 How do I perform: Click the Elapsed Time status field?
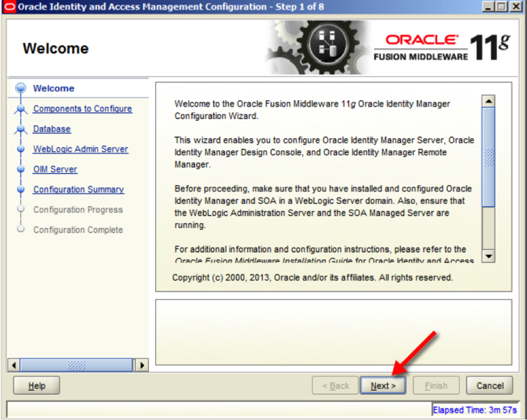(x=475, y=410)
